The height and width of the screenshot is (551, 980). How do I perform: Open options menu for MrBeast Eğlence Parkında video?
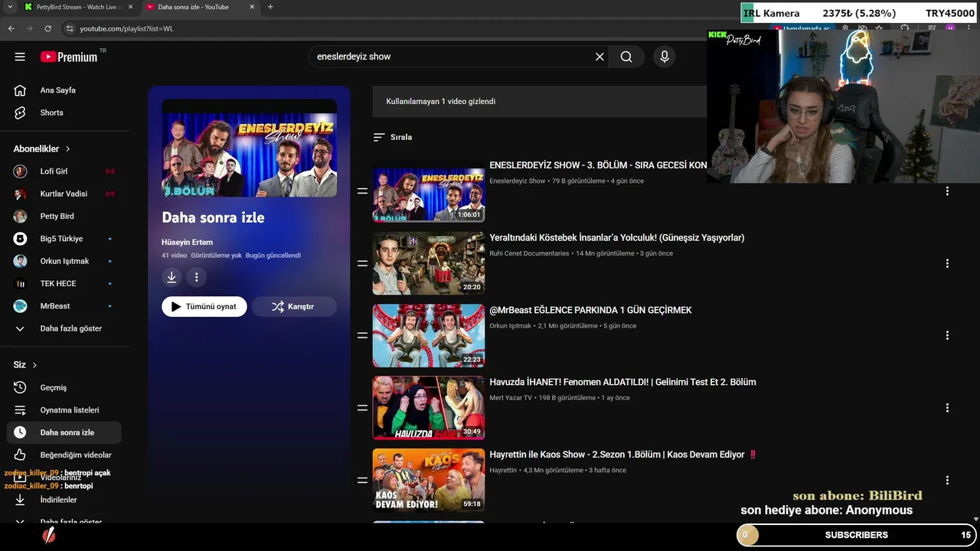947,335
